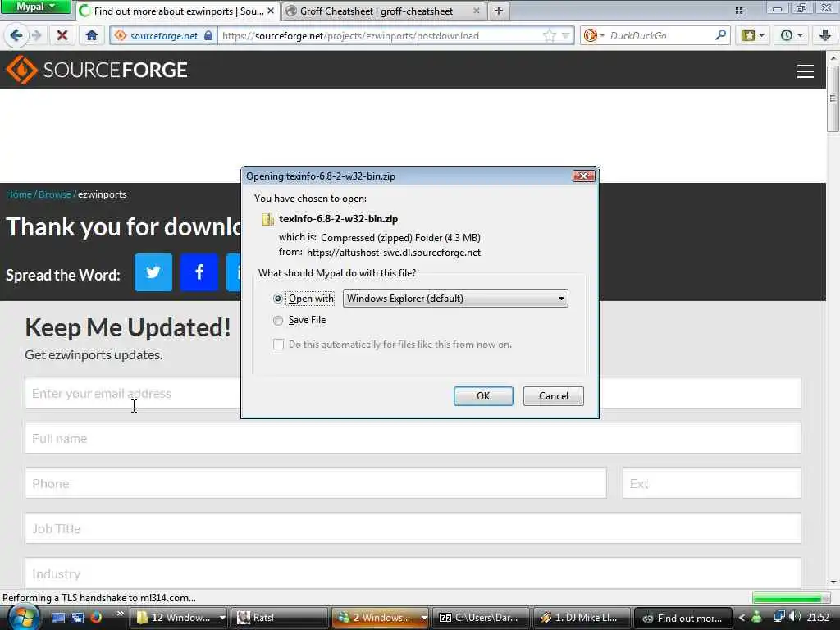Screen dimensions: 840x630
Task: Click the sourceforge.net site identity badge
Action: coord(163,36)
